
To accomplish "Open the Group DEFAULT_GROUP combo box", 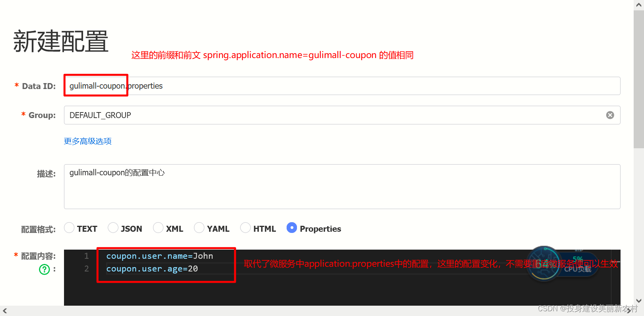I will click(342, 115).
